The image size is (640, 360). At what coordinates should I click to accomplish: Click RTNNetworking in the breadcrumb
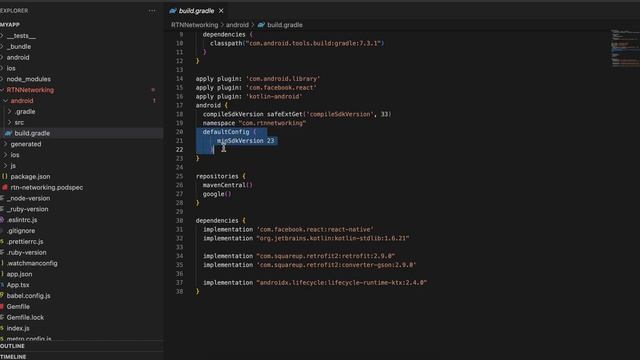click(x=195, y=25)
